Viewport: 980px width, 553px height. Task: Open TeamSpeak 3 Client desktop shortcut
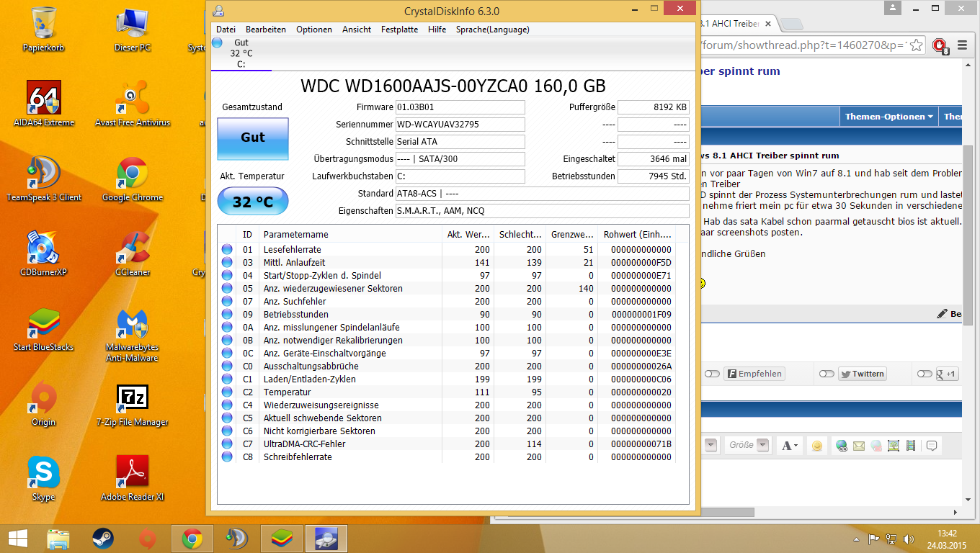click(x=44, y=178)
